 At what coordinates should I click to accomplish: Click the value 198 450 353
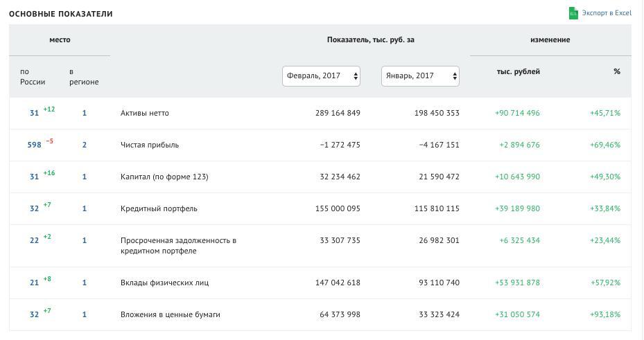[437, 113]
